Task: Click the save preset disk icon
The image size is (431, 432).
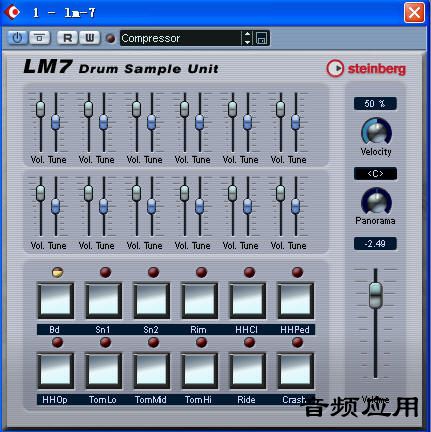Action: (x=262, y=38)
